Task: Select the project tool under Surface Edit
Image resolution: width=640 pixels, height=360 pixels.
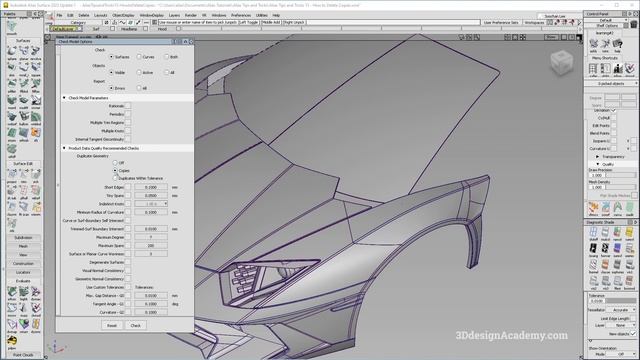Action: pos(12,174)
